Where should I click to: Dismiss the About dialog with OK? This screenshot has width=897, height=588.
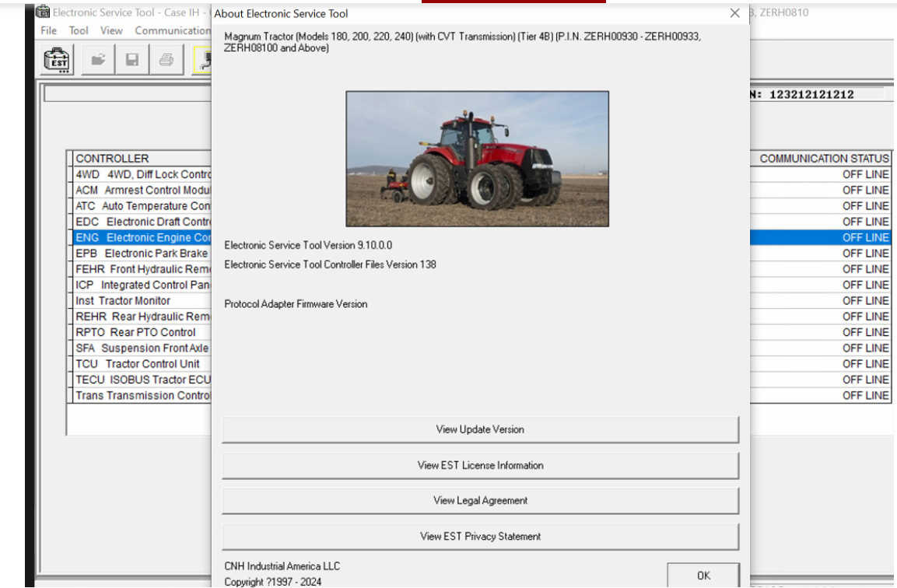(703, 576)
